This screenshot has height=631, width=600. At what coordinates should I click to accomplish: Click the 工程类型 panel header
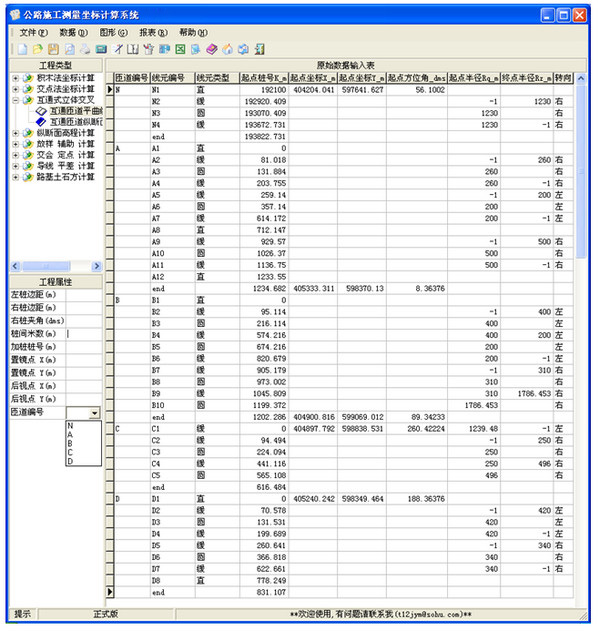pyautogui.click(x=55, y=65)
